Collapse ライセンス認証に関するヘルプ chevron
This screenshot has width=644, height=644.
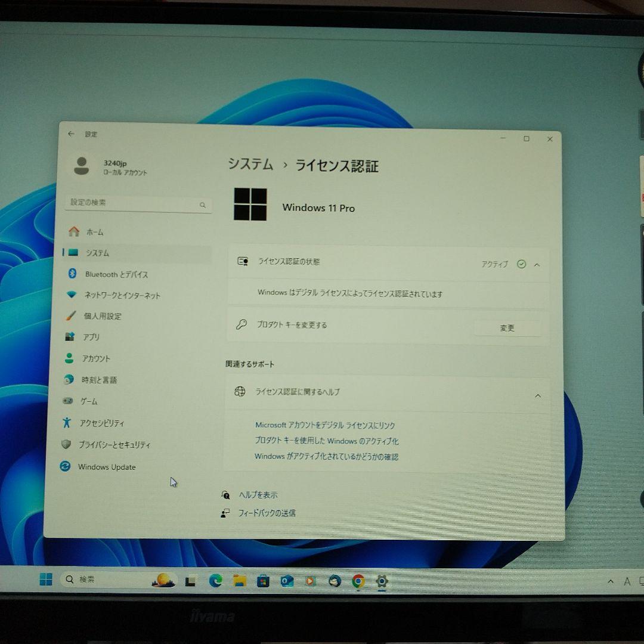pos(538,396)
